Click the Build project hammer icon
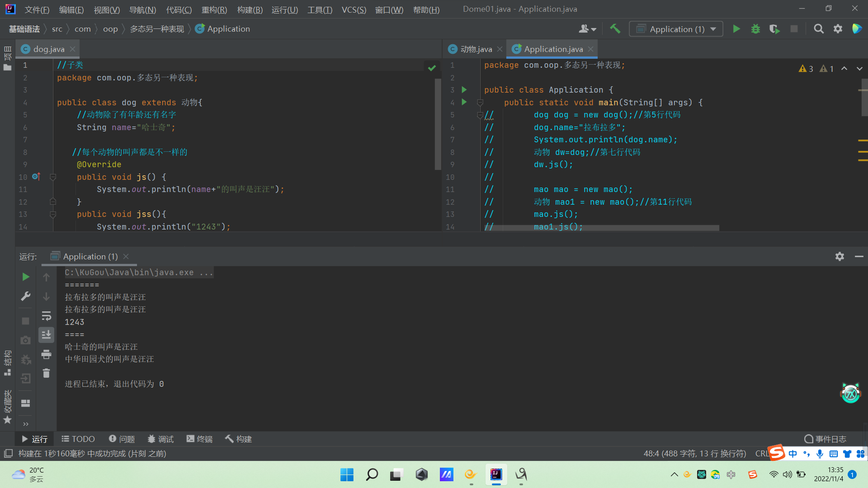Screen dimensions: 868x488 (615, 29)
